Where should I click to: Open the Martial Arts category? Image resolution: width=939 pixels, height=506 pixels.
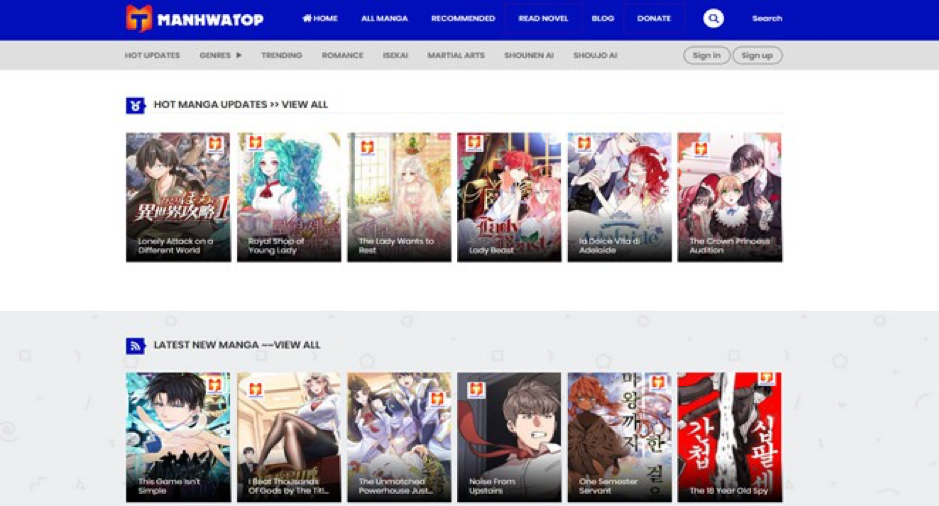tap(455, 55)
